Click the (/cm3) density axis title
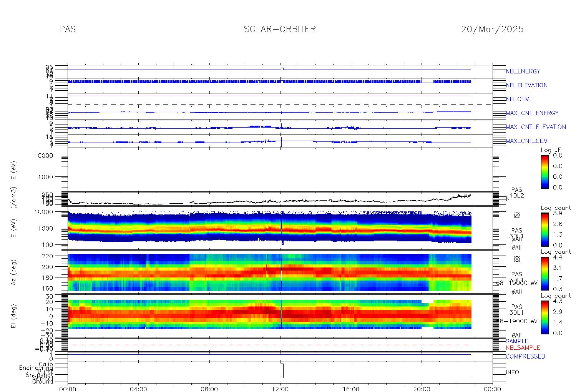Screen dimensions: 581x392 coord(13,198)
